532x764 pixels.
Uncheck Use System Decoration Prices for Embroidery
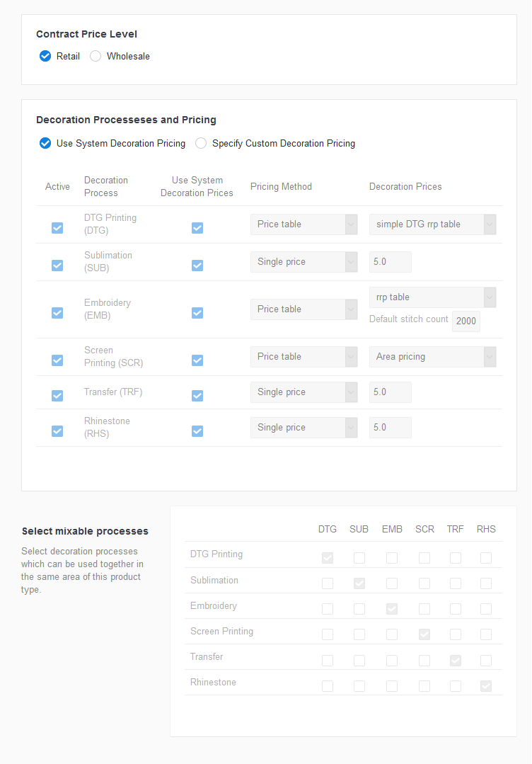[197, 312]
